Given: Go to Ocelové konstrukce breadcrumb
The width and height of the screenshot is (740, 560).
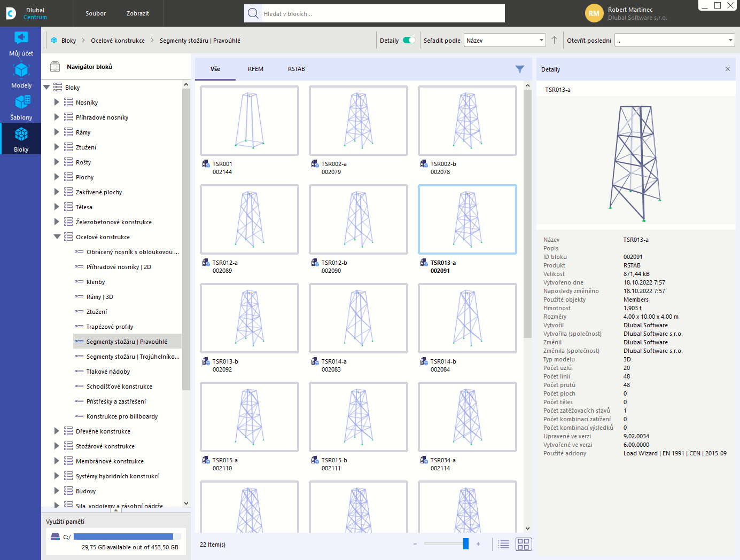Looking at the screenshot, I should point(118,41).
